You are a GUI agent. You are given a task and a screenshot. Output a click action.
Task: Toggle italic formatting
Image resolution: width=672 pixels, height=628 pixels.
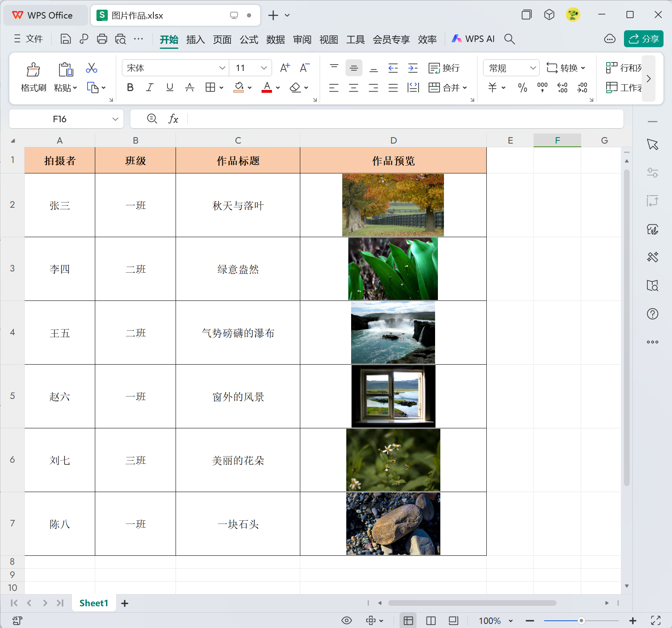150,88
